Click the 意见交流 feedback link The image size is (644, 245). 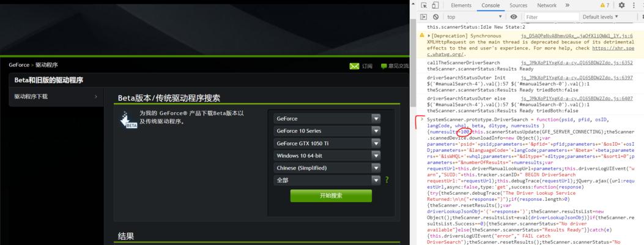point(398,66)
